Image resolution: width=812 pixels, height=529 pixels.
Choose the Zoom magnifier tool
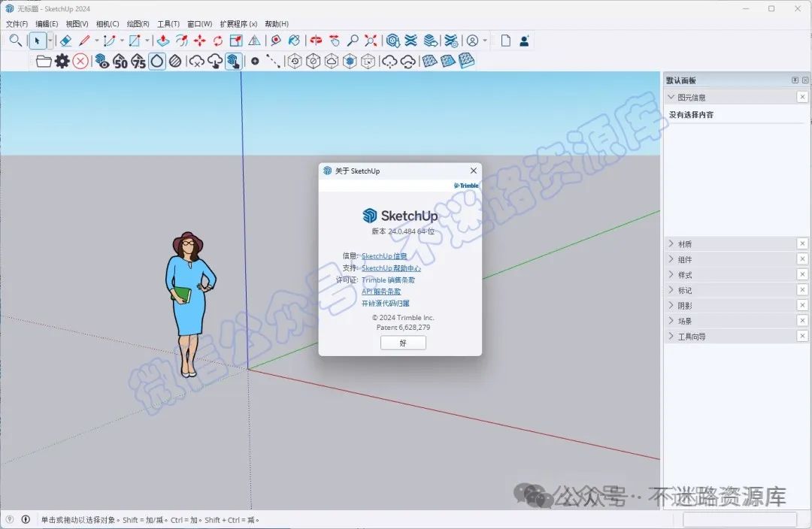click(x=353, y=41)
